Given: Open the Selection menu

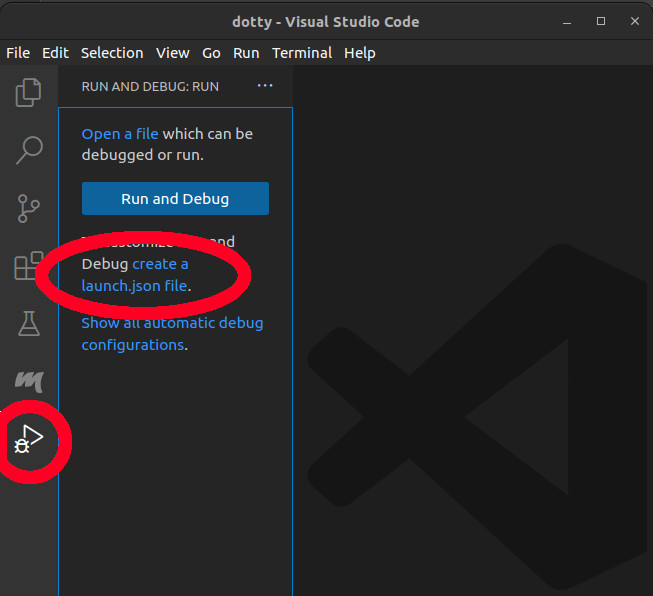Looking at the screenshot, I should pyautogui.click(x=112, y=53).
